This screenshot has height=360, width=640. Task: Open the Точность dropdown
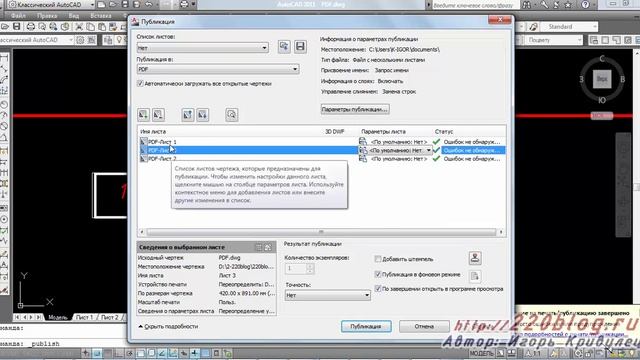(327, 295)
